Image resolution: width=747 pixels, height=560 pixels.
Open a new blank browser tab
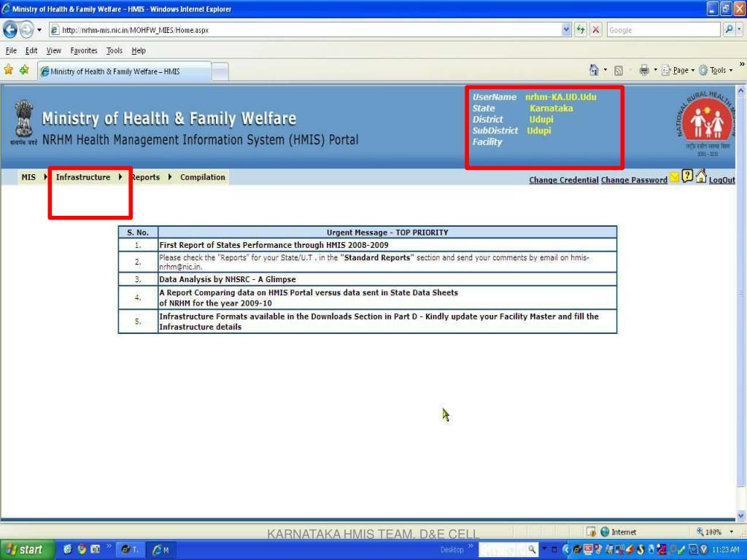click(x=220, y=72)
